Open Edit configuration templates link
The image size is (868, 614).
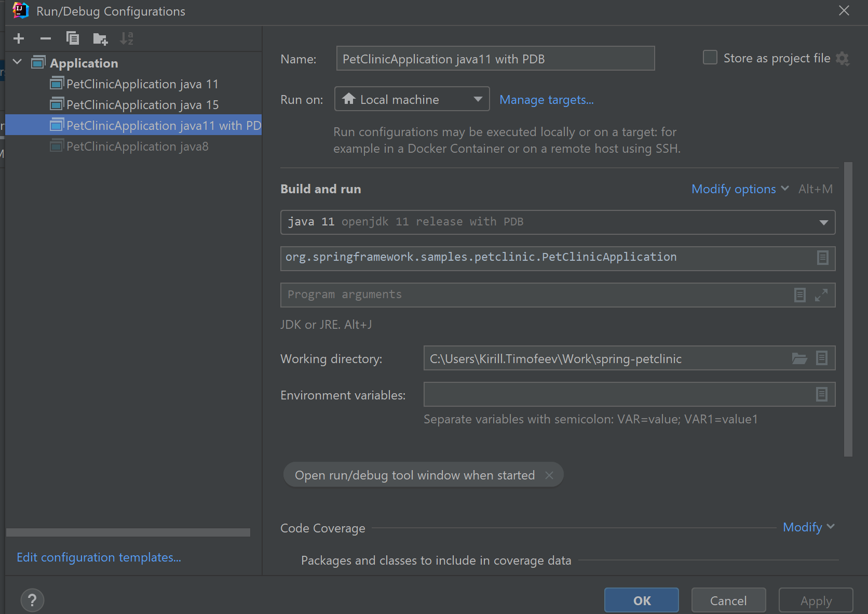tap(99, 557)
